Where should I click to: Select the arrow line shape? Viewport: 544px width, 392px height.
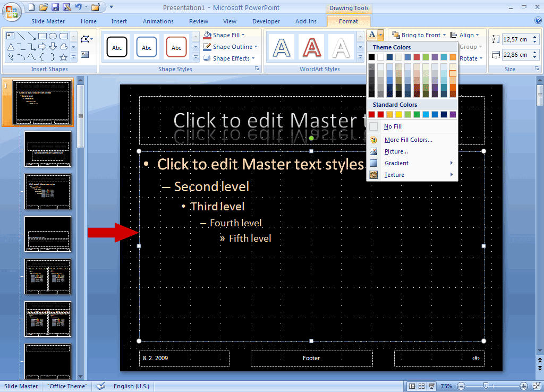[31, 36]
